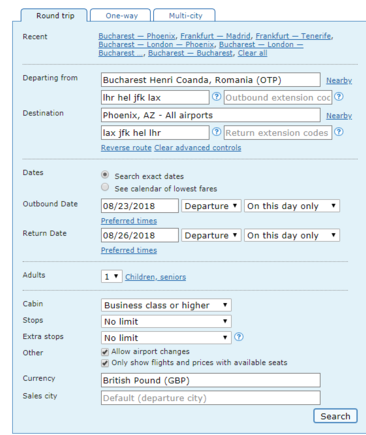Select See calendar of lowest fares option
The image size is (366, 435).
click(105, 187)
